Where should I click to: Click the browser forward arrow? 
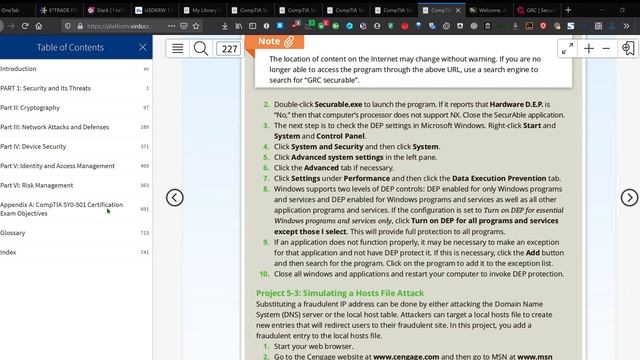(x=11, y=26)
